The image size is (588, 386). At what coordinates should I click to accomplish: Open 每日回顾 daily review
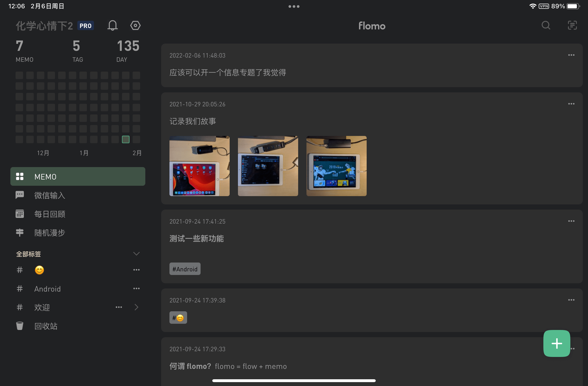tap(50, 214)
